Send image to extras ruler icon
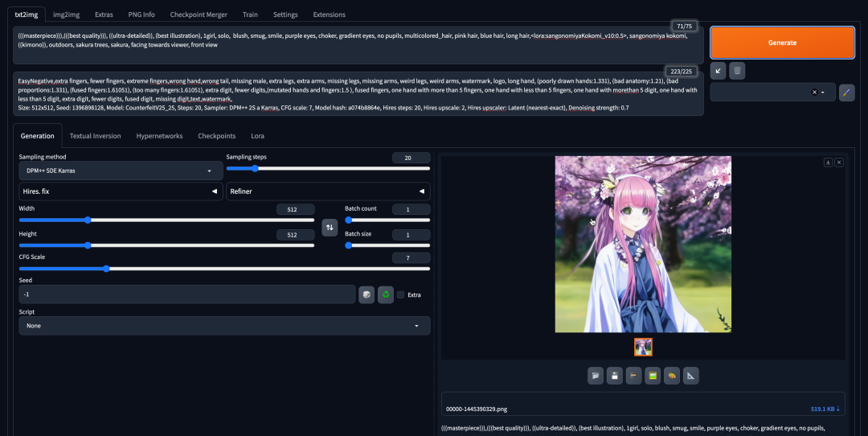Image resolution: width=868 pixels, height=436 pixels. pos(691,376)
